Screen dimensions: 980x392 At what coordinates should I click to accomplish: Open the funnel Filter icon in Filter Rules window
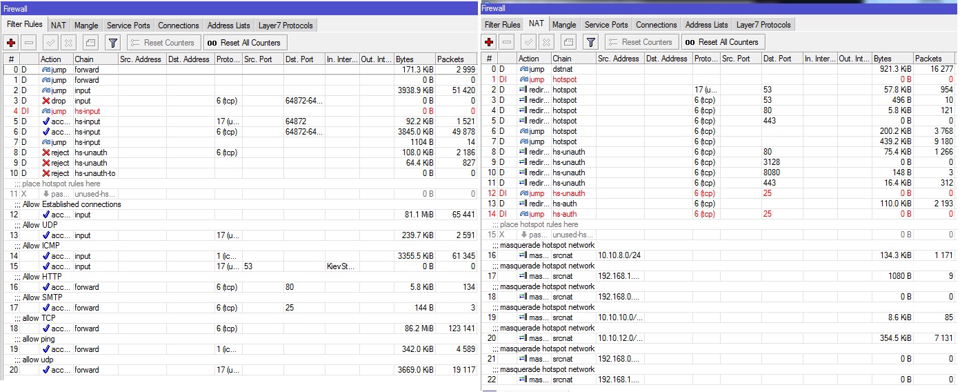click(x=113, y=43)
